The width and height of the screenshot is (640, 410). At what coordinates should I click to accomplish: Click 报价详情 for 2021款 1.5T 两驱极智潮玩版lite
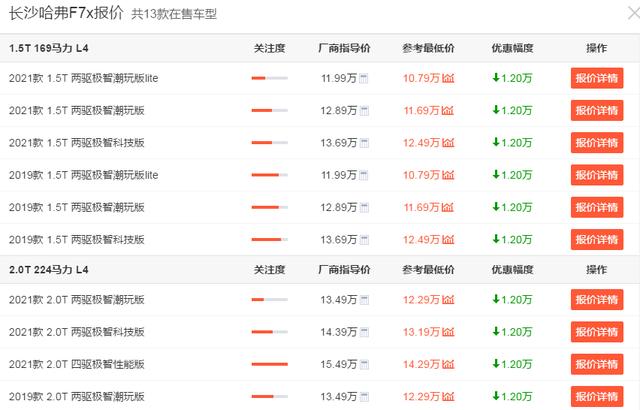click(597, 78)
